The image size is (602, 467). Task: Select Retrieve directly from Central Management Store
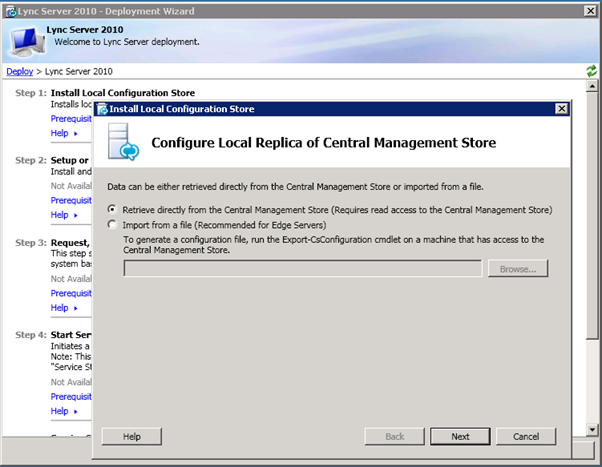coord(113,210)
